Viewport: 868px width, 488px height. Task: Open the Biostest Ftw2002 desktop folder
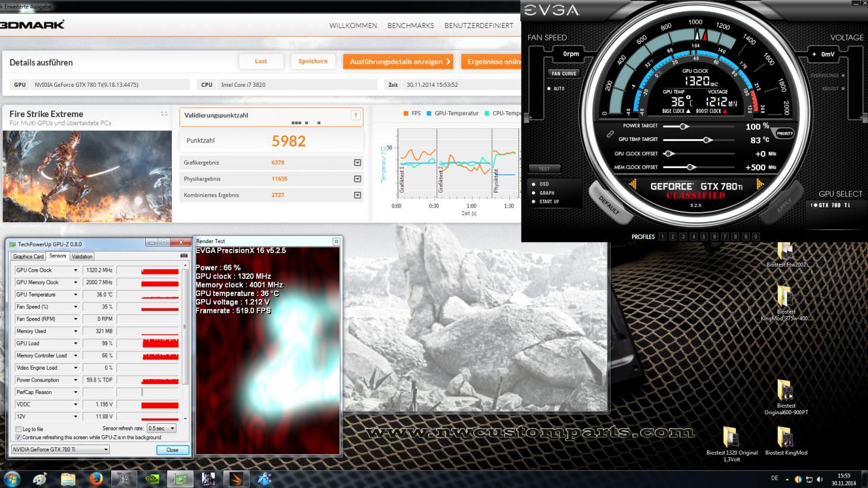(786, 256)
